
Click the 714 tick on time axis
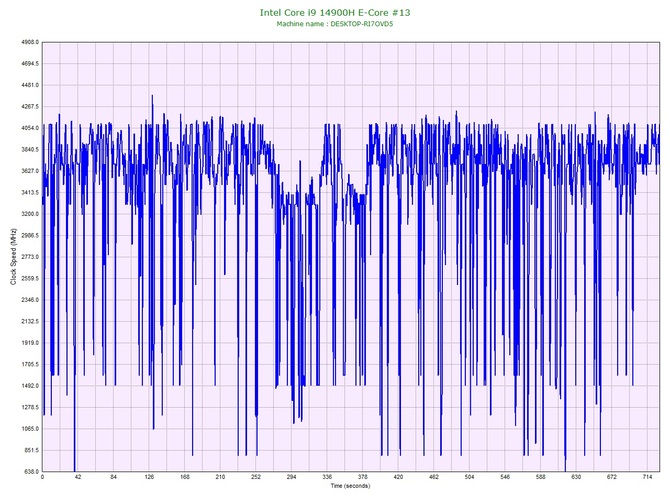(647, 477)
